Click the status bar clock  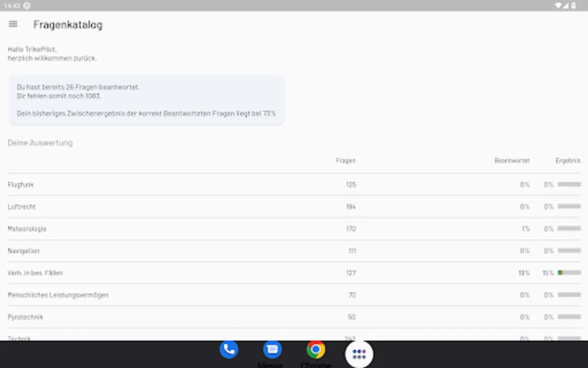[x=12, y=6]
